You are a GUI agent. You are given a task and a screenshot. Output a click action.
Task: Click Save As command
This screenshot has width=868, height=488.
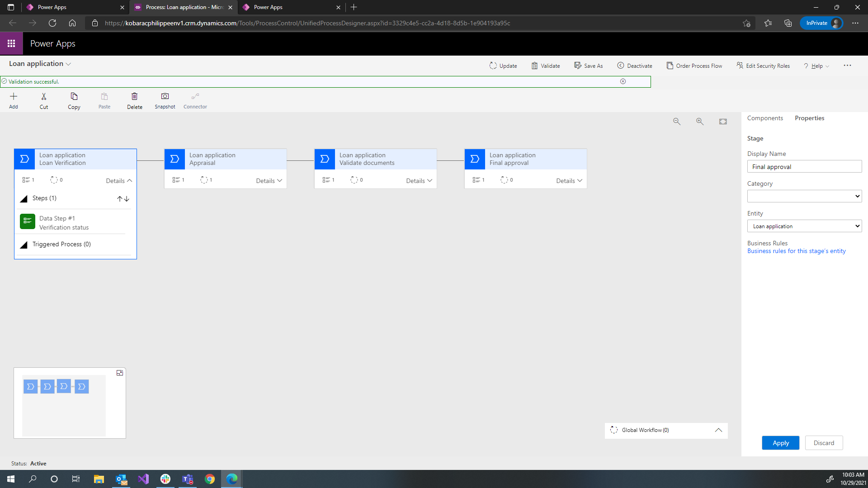click(x=589, y=66)
